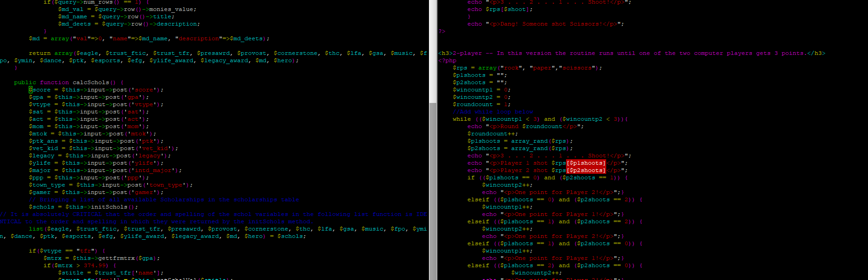Click the $rps = array("rock", "paper","scissors") line
The image size is (868, 280).
click(527, 68)
